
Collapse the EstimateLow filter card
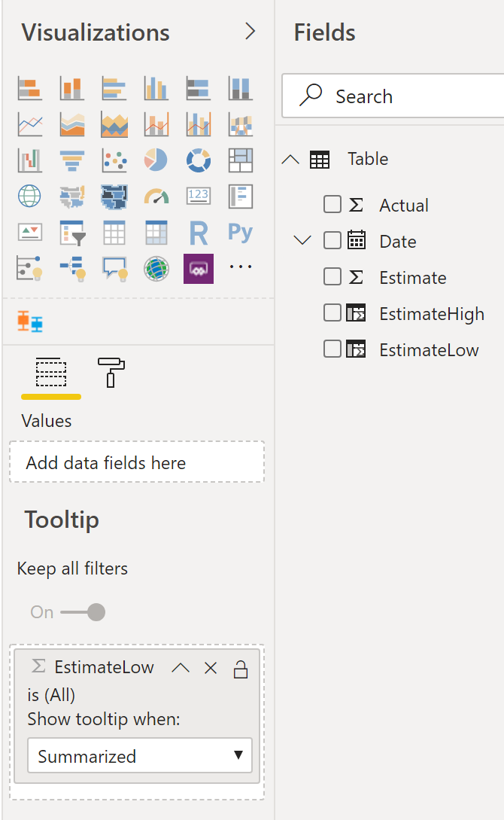(x=181, y=668)
